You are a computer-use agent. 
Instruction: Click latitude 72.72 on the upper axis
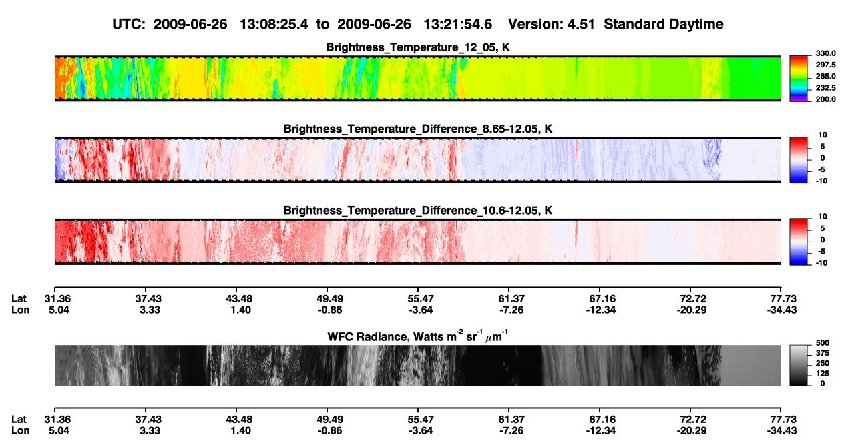(692, 298)
